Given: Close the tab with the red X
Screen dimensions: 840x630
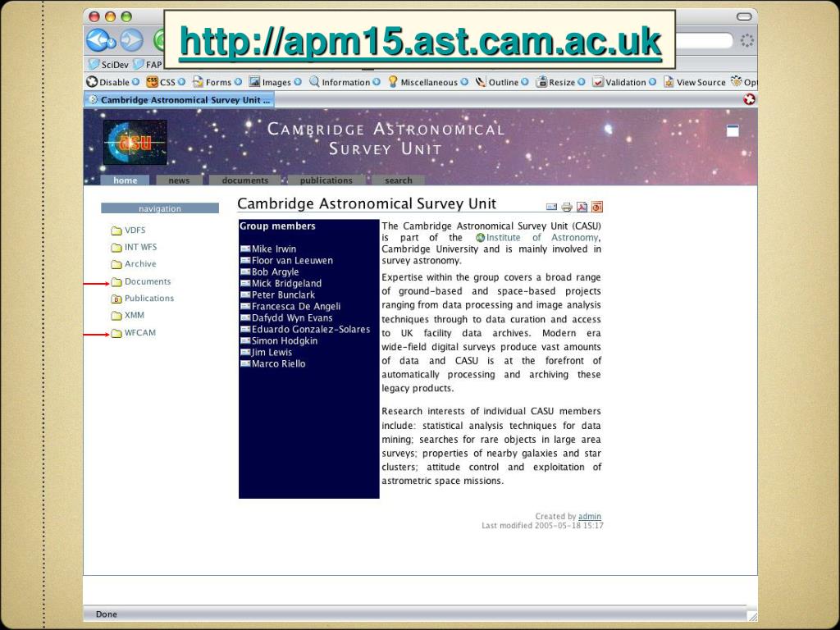Looking at the screenshot, I should click(x=749, y=99).
